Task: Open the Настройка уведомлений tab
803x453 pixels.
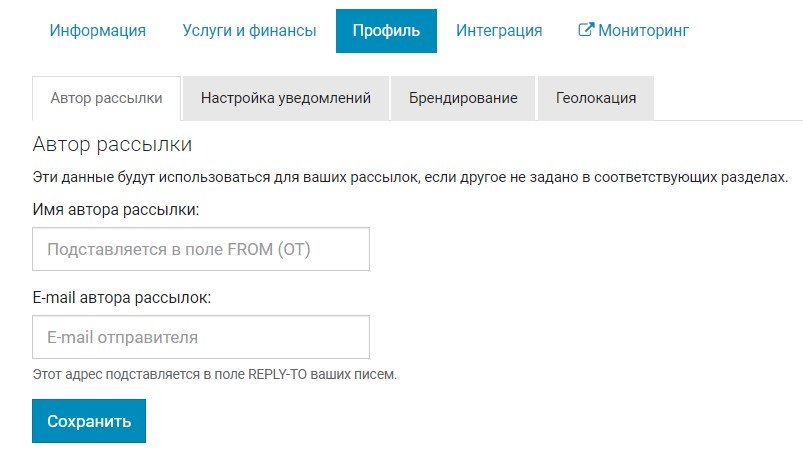Action: pos(286,98)
